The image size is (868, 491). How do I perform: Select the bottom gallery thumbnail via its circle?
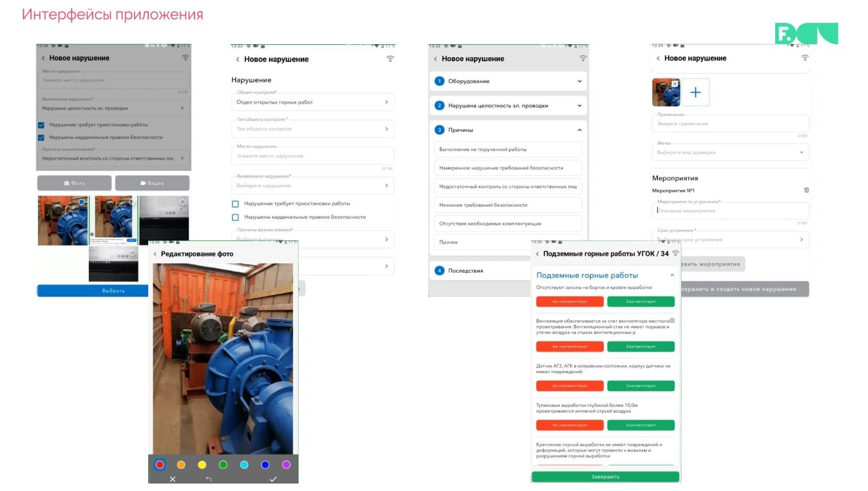coord(132,253)
